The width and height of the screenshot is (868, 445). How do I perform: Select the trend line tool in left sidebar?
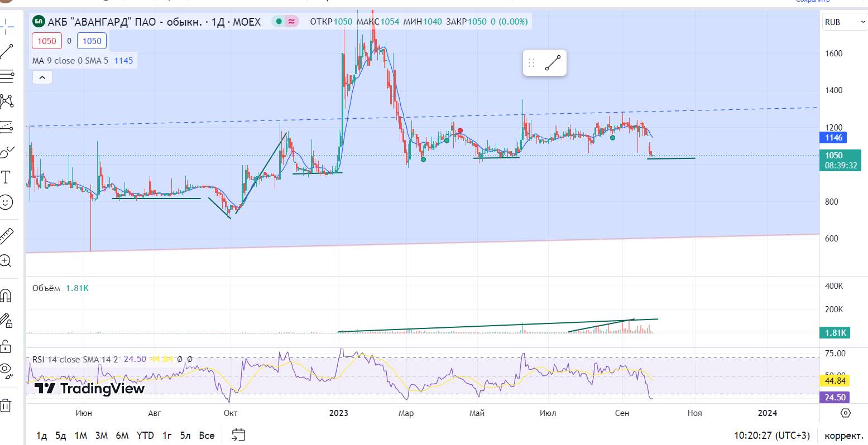click(6, 51)
